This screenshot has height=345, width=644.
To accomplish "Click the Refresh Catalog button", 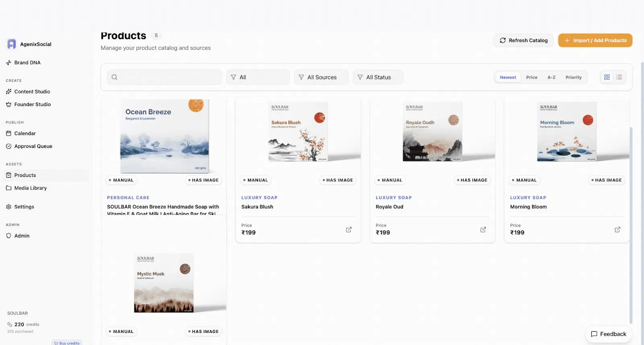I will click(524, 40).
